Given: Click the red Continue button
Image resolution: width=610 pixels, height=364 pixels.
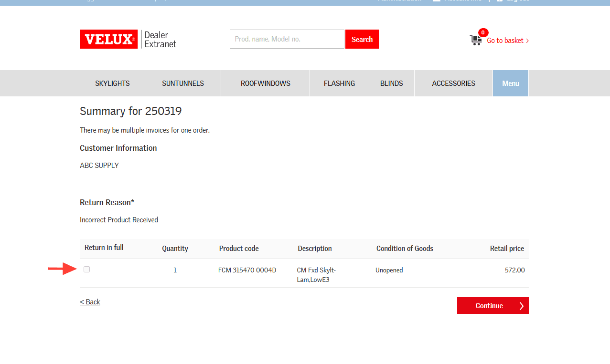Looking at the screenshot, I should (x=493, y=306).
